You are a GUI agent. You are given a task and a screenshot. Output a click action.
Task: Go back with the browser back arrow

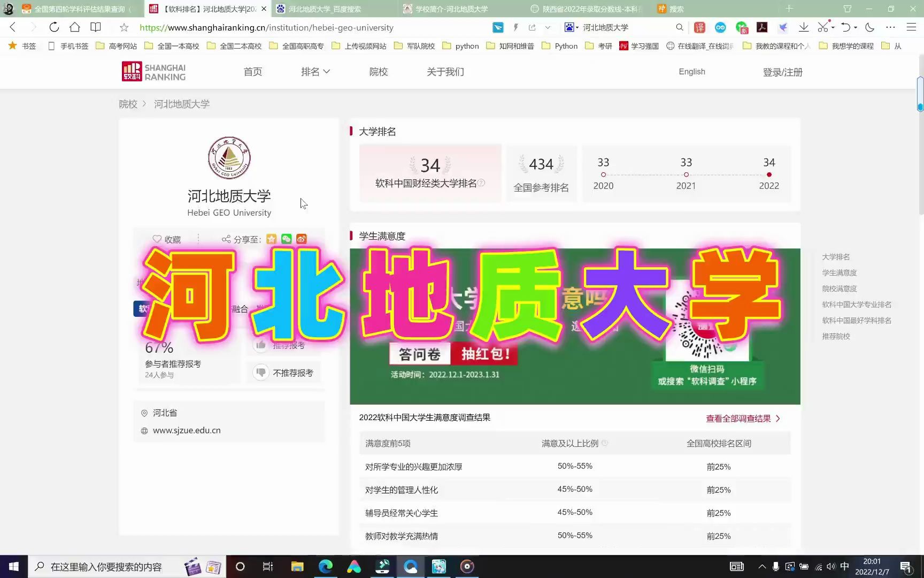click(12, 27)
